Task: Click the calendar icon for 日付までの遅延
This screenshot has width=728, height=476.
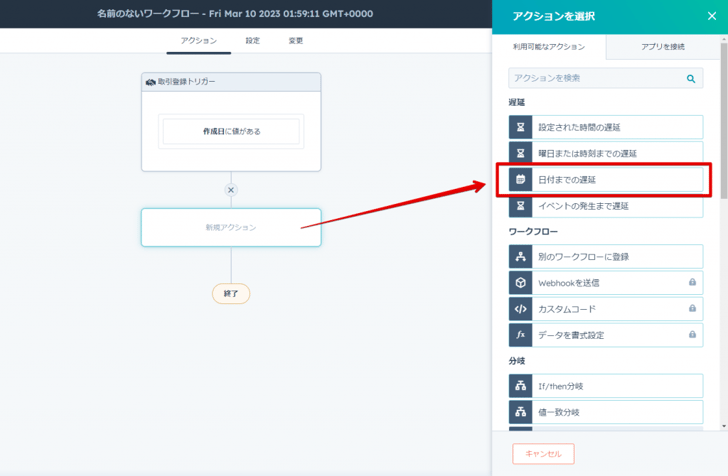Action: click(x=520, y=180)
